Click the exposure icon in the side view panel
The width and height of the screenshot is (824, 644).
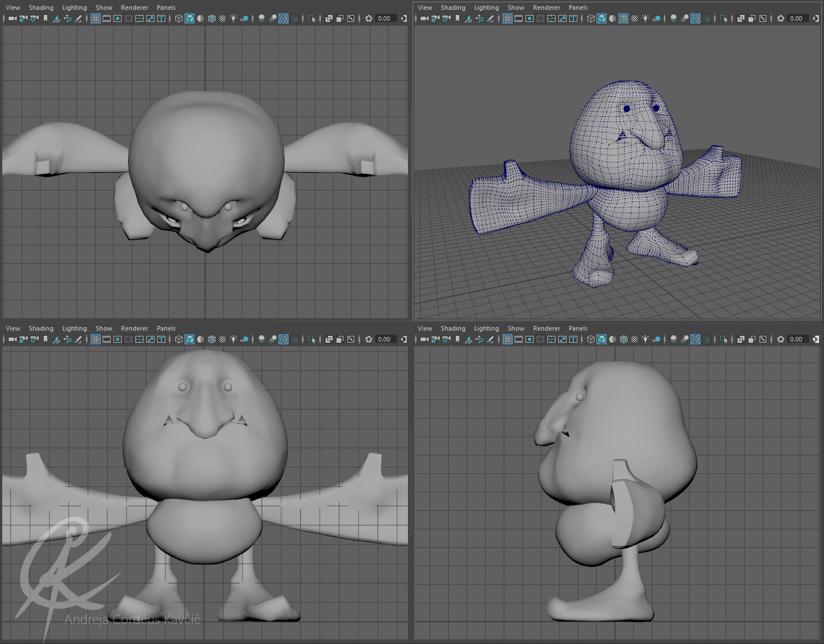[781, 339]
